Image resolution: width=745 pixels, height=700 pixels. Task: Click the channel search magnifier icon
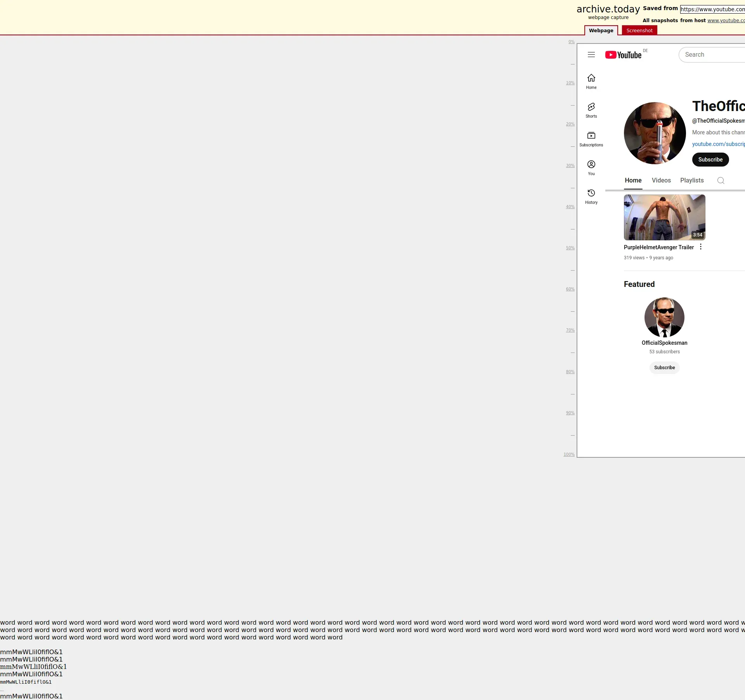click(721, 181)
